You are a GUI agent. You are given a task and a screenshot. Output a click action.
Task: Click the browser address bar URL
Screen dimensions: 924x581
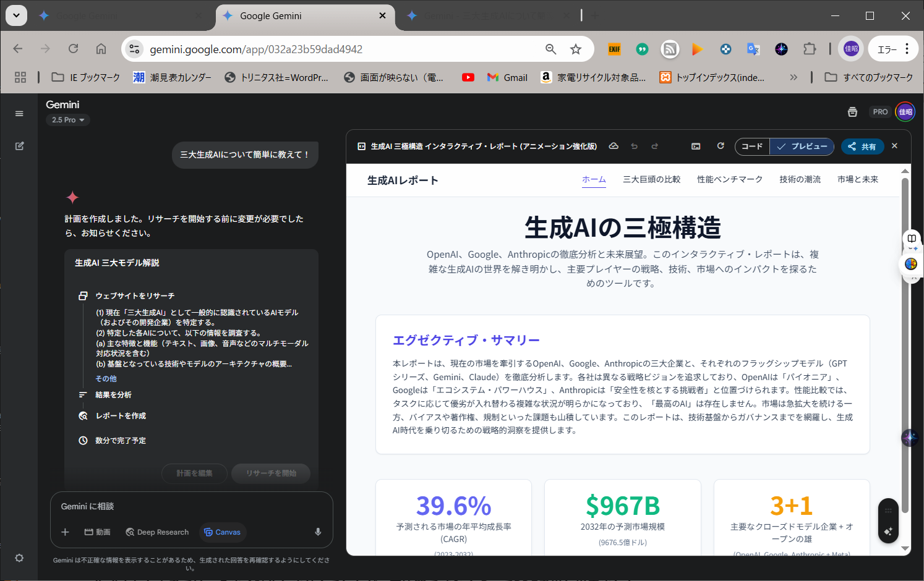pyautogui.click(x=256, y=49)
